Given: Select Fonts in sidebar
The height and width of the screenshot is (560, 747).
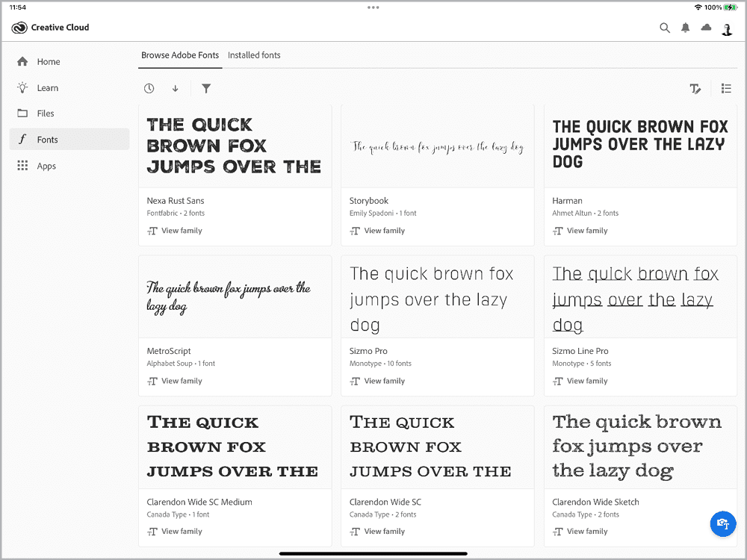Looking at the screenshot, I should click(x=69, y=139).
